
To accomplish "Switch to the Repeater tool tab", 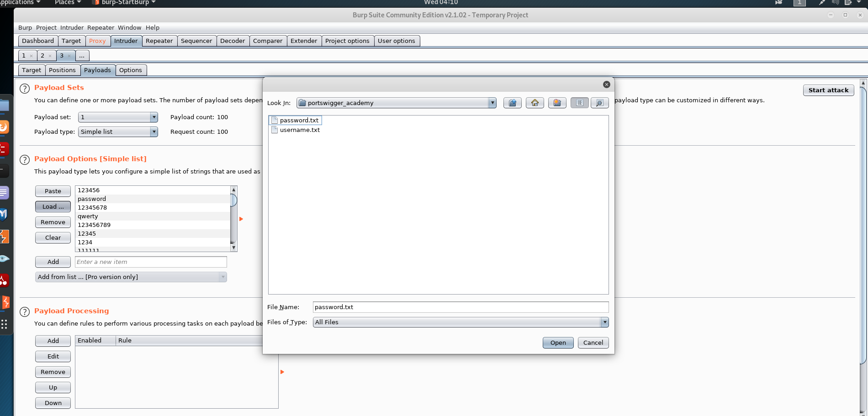I will [x=159, y=41].
